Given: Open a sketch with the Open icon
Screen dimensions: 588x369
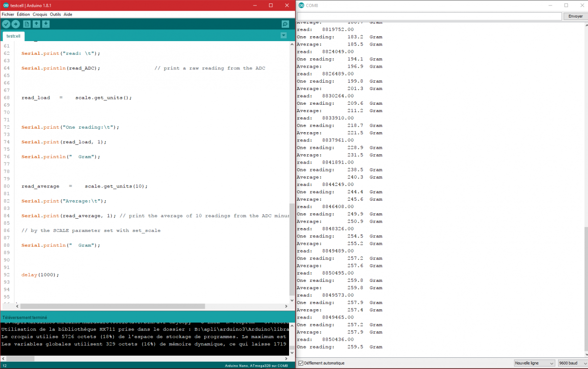Looking at the screenshot, I should (x=36, y=24).
